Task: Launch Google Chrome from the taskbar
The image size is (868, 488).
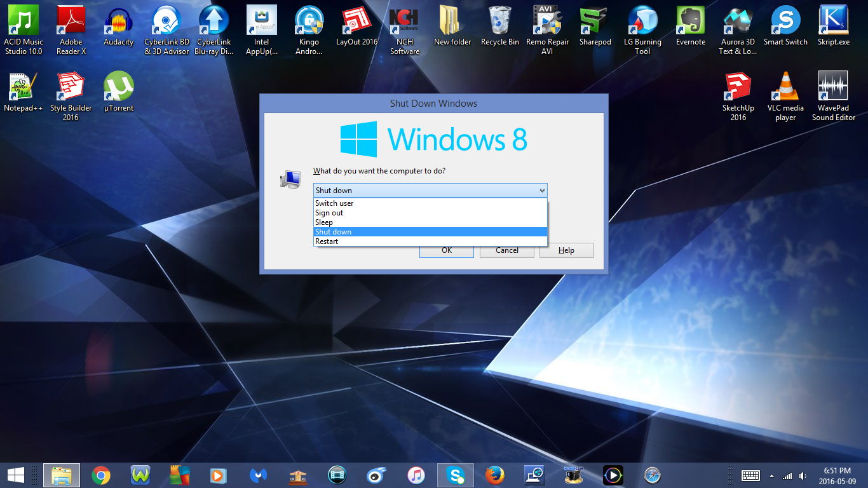Action: coord(101,475)
